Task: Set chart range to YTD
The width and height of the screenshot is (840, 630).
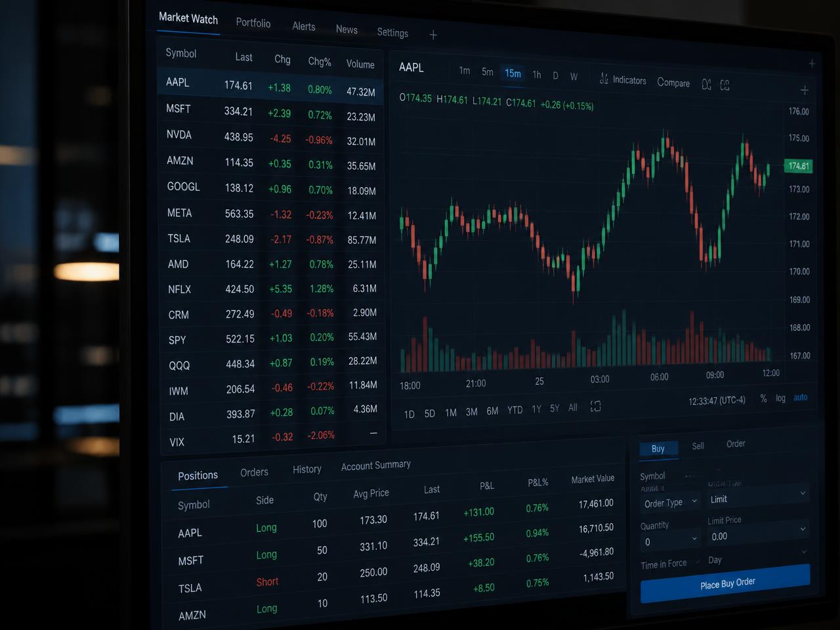Action: coord(515,410)
